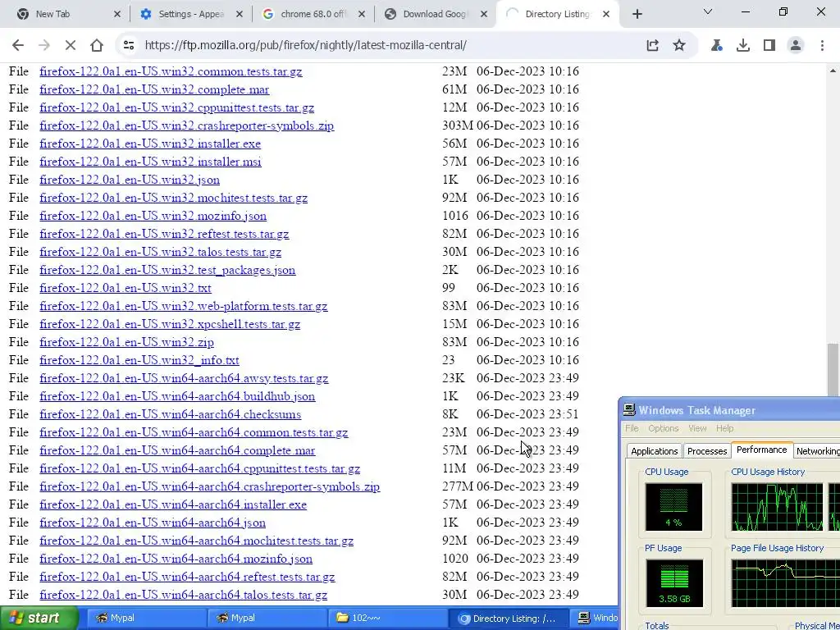Select the Networking tab in Task Manager
This screenshot has width=840, height=630.
(817, 451)
